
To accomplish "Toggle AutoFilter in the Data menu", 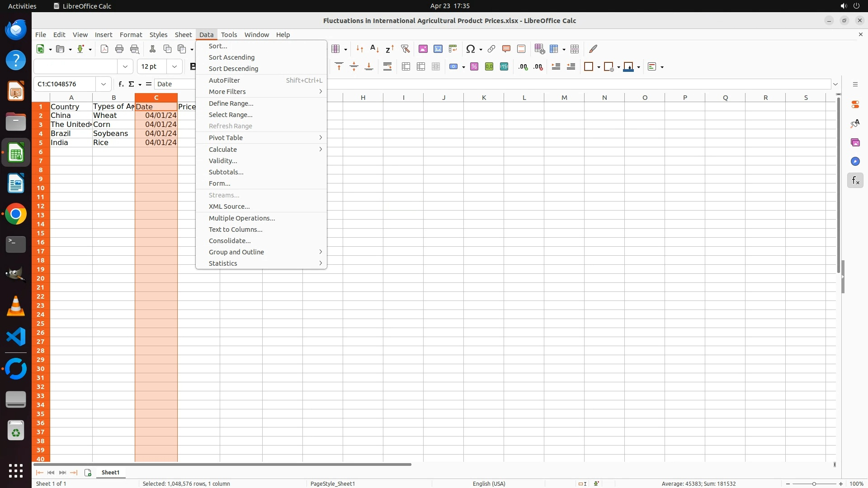I will [x=224, y=80].
